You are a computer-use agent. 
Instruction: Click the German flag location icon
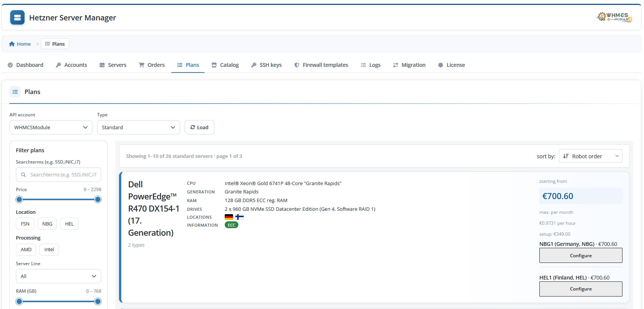229,217
